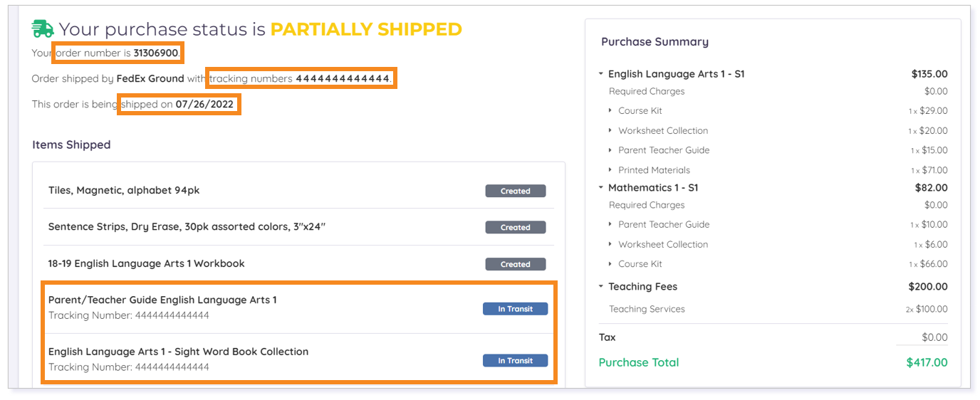
Task: Click In Transit badge for Parent/Teacher Guide
Action: tap(516, 309)
